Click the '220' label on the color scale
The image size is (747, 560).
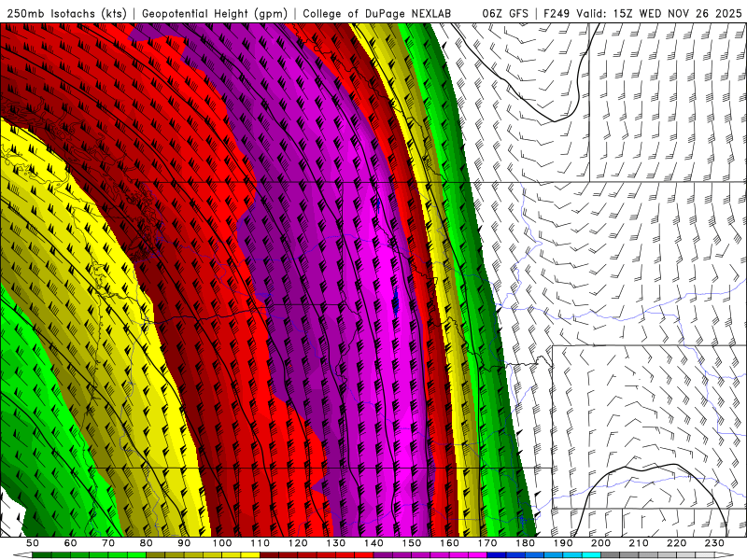(676, 543)
